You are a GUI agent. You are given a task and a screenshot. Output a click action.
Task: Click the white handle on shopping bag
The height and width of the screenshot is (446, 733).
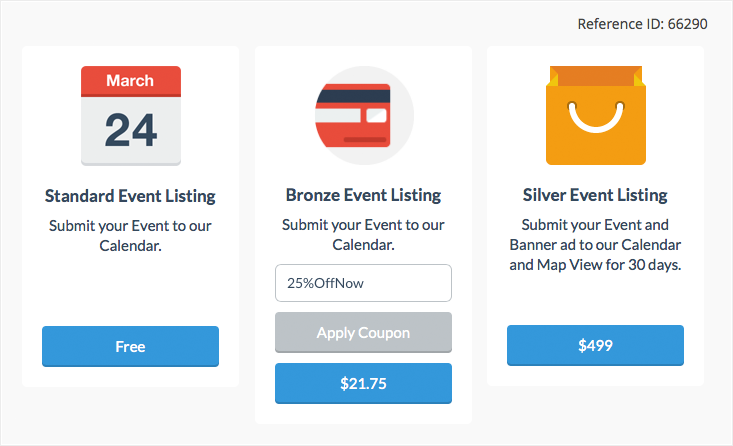pos(595,117)
